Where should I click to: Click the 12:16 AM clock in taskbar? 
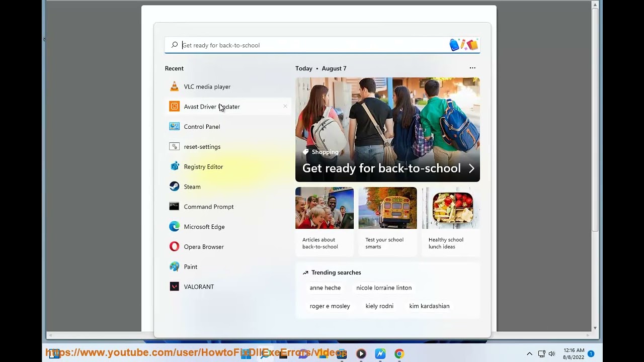[574, 350]
